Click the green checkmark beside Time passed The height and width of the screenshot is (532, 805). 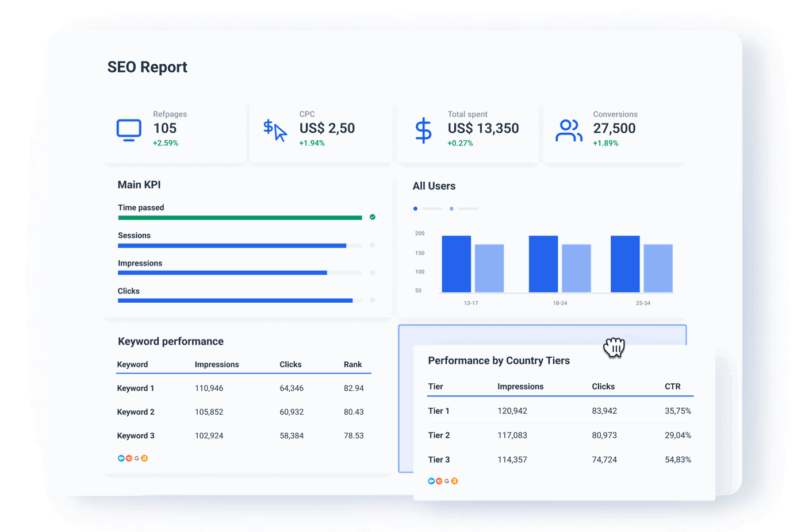371,217
